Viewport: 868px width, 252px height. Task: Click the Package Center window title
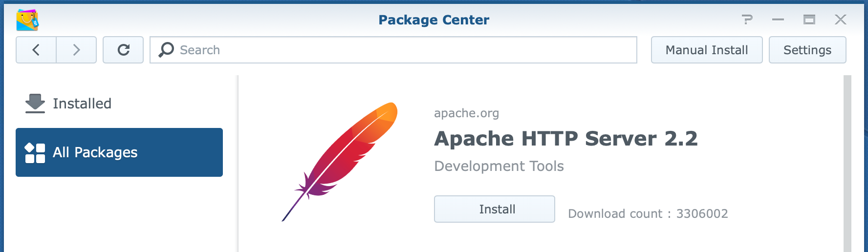coord(434,20)
